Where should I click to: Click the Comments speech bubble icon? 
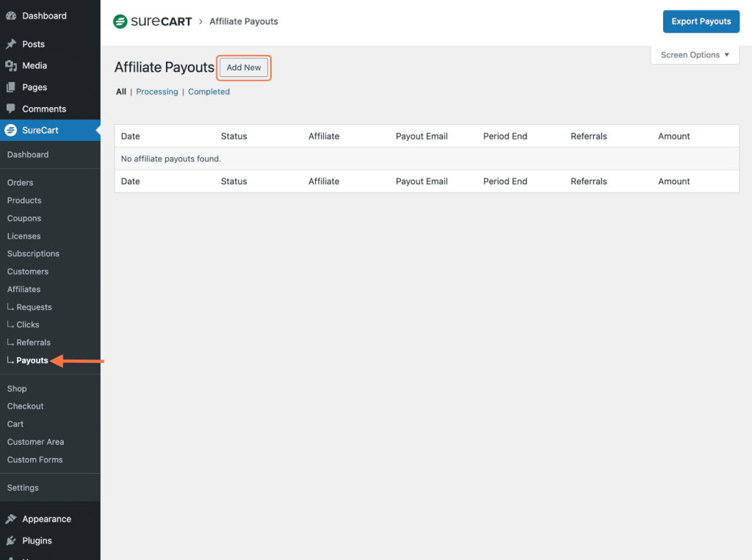pyautogui.click(x=11, y=109)
